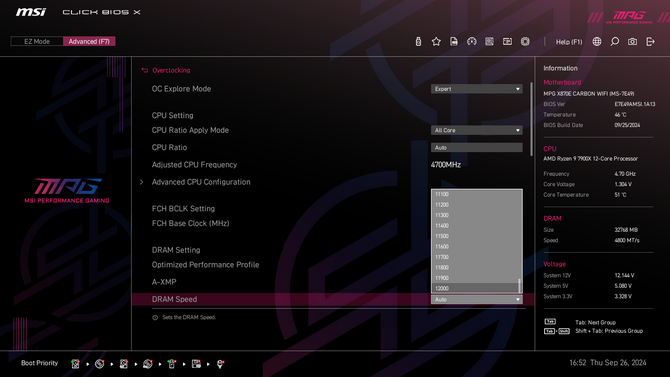Click the DRAM speed 4800 MT/s value

[x=627, y=241]
